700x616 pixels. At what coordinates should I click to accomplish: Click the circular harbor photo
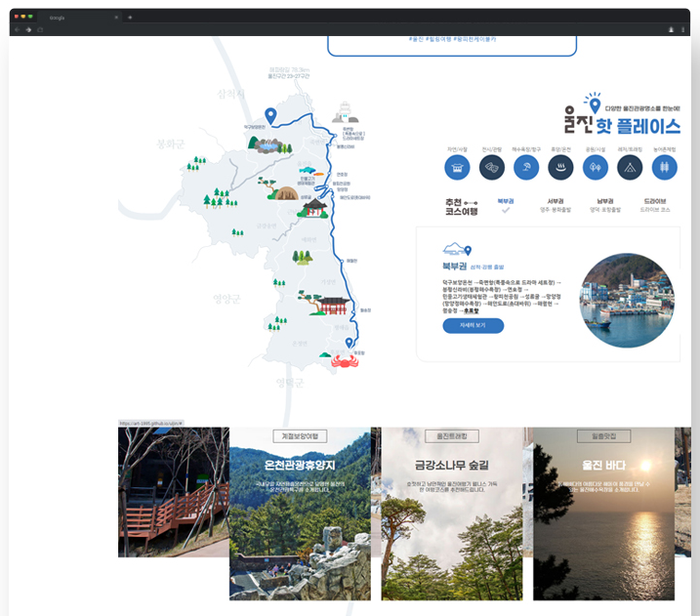click(627, 301)
